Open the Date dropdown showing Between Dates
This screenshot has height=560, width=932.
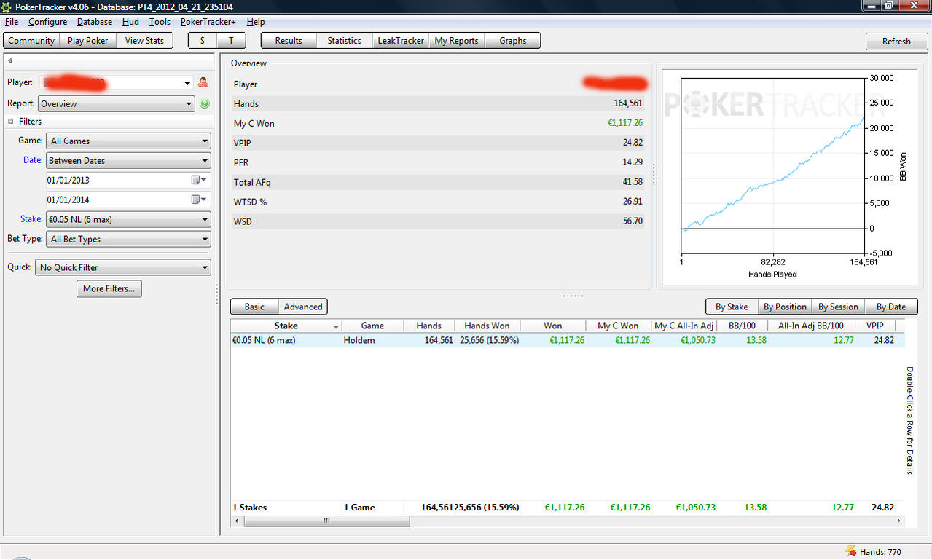128,161
